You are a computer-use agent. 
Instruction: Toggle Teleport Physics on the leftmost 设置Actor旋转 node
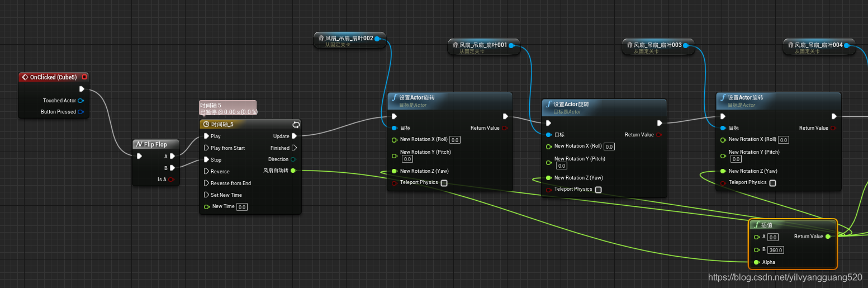[x=444, y=183]
